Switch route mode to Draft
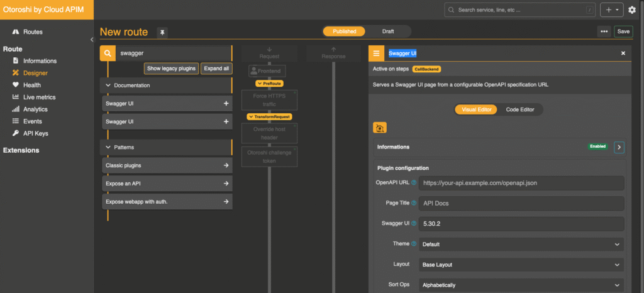644x293 pixels. (x=388, y=31)
